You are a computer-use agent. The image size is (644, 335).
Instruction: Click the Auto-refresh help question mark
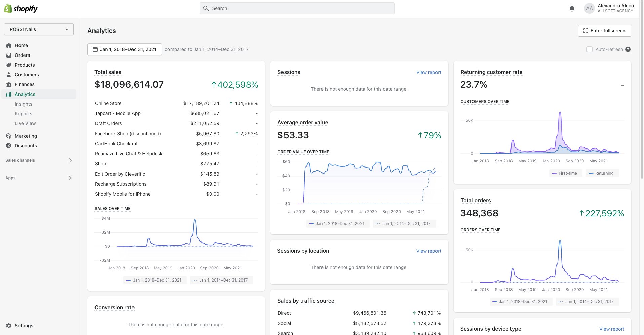(628, 49)
